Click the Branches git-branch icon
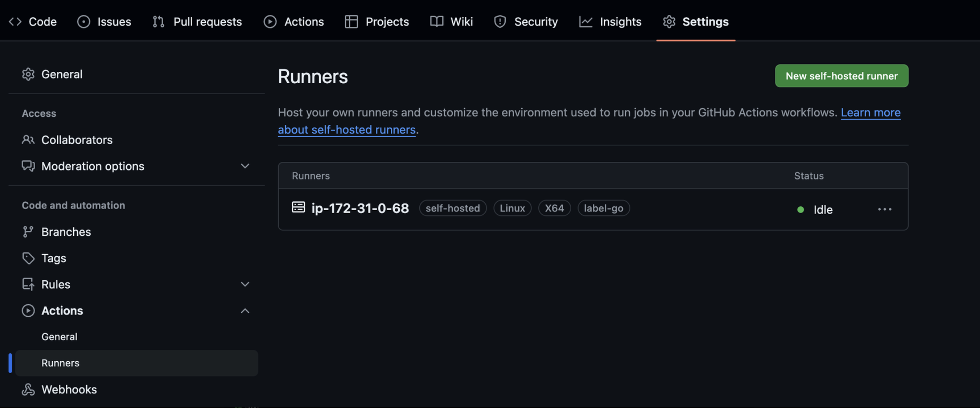The width and height of the screenshot is (980, 408). coord(28,232)
